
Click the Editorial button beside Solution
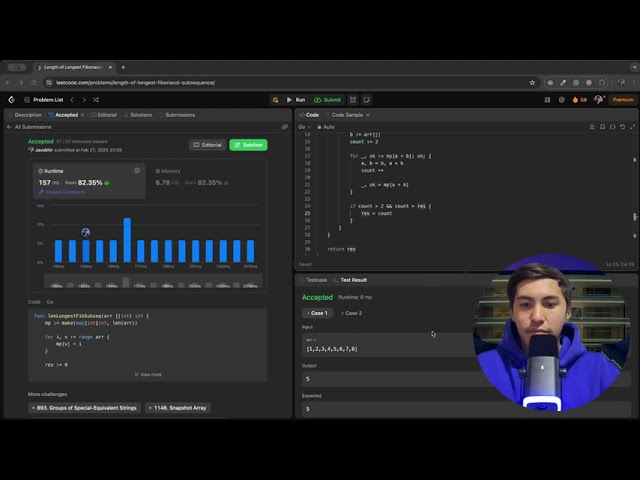[x=207, y=145]
